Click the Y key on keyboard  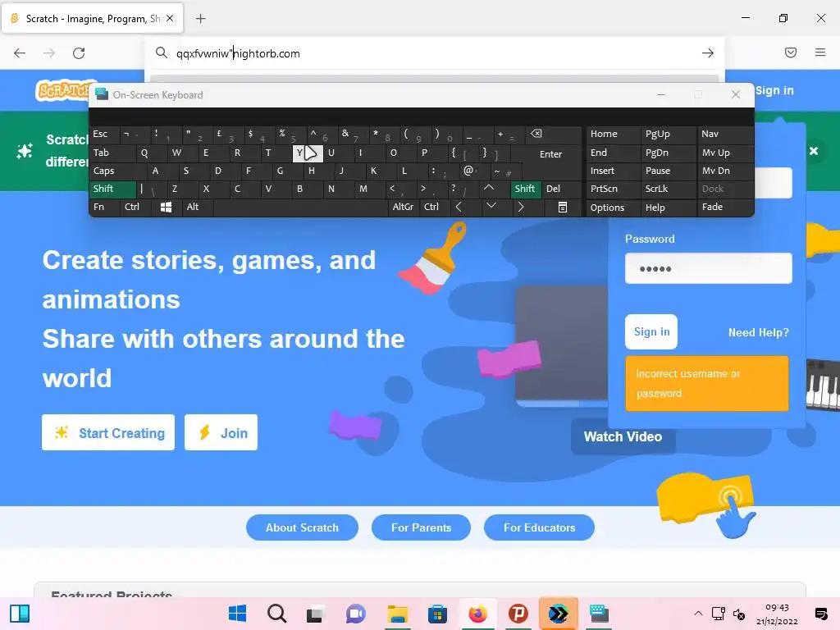click(308, 153)
